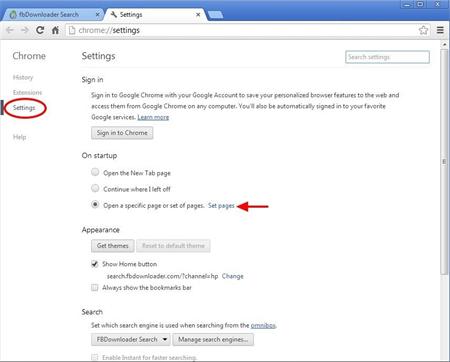The image size is (450, 362).
Task: Click Manage search engines button
Action: click(x=213, y=340)
